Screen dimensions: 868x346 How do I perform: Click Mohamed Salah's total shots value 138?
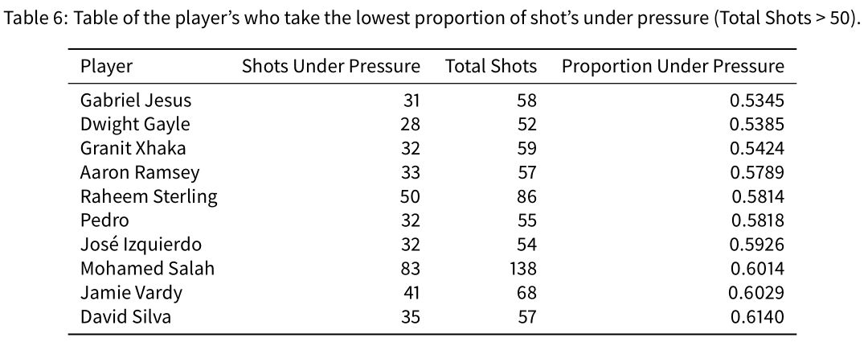click(x=523, y=269)
